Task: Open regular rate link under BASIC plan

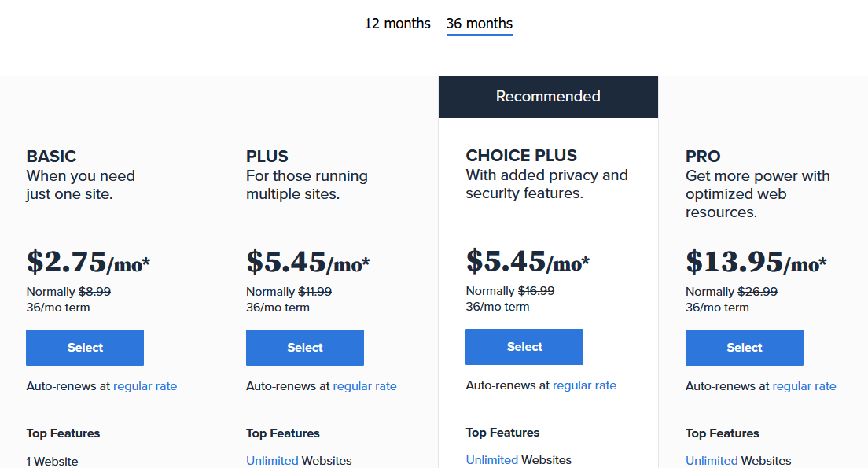Action: pyautogui.click(x=145, y=386)
